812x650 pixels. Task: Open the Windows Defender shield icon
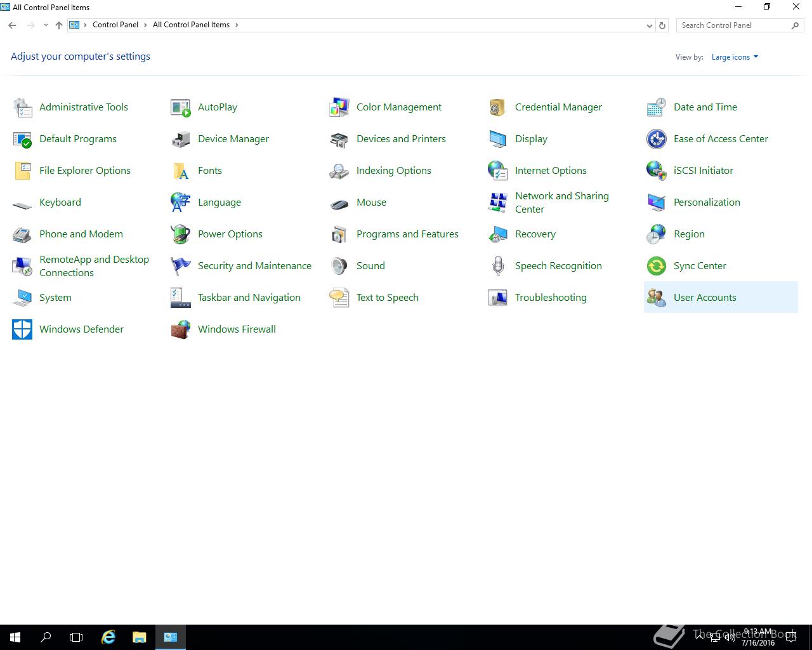[x=22, y=329]
